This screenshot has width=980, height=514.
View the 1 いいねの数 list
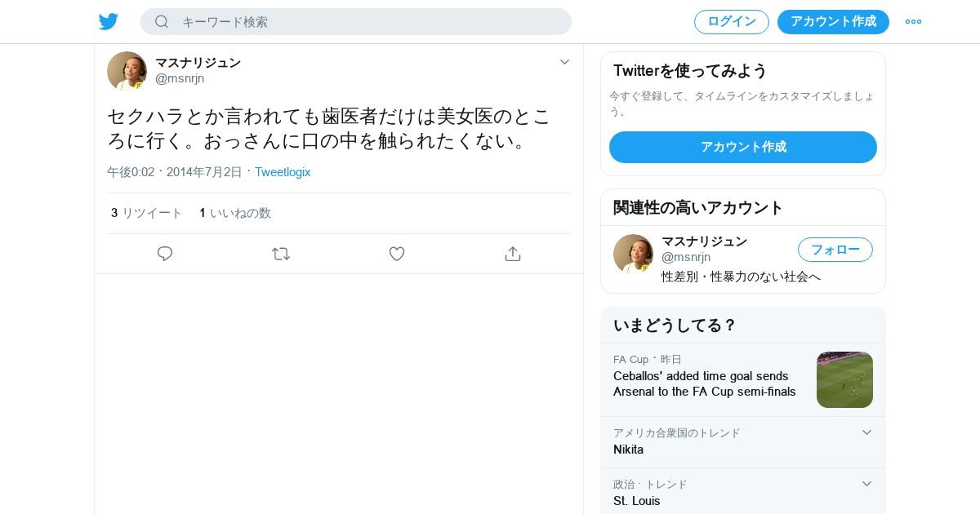235,213
